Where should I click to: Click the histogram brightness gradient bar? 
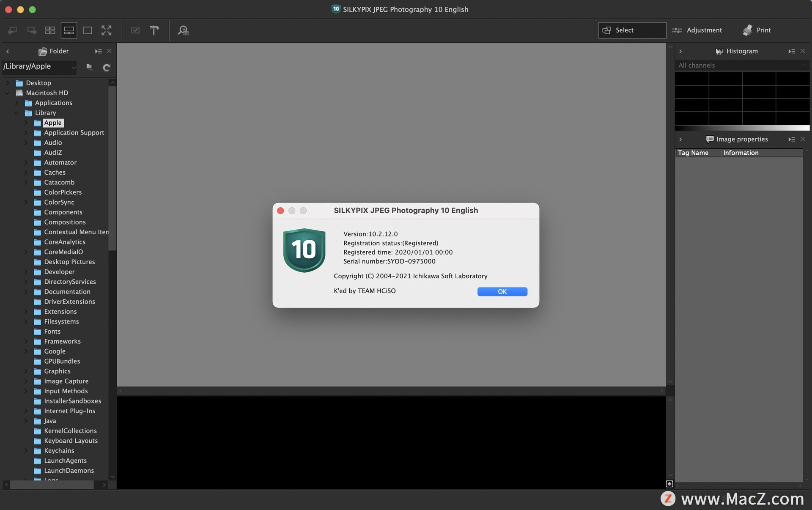click(x=742, y=128)
